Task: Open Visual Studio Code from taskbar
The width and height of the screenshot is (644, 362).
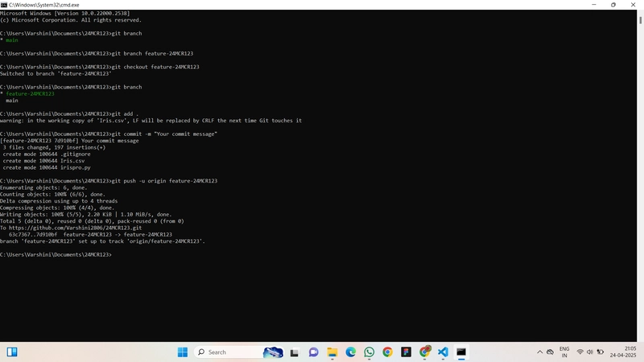Action: [443, 352]
